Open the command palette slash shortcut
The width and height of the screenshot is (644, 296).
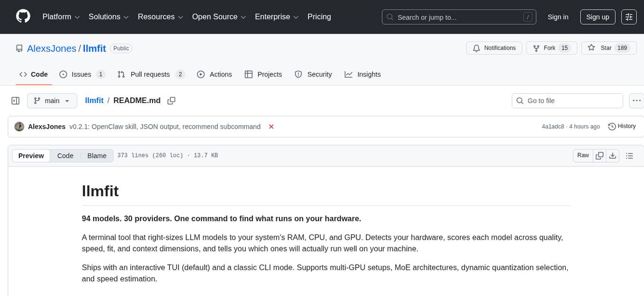point(528,17)
